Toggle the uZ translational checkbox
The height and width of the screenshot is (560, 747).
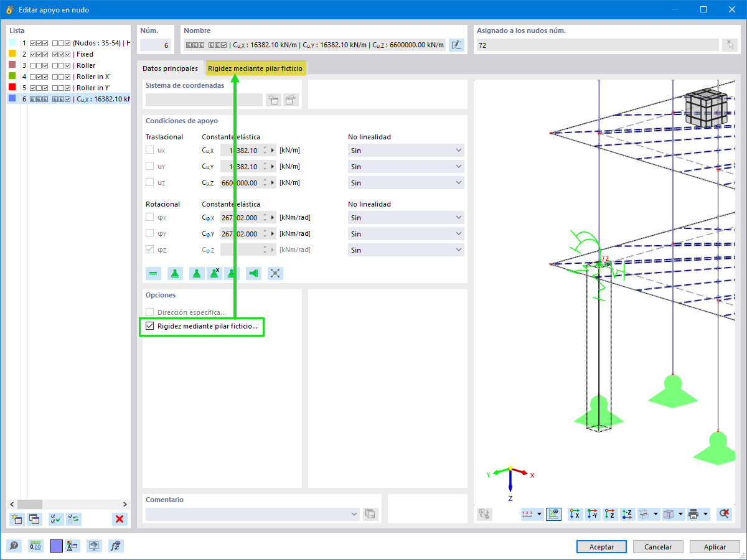click(x=149, y=182)
